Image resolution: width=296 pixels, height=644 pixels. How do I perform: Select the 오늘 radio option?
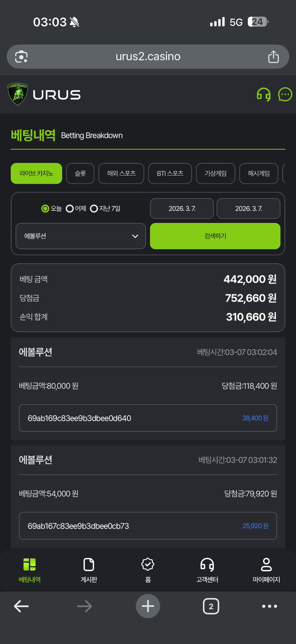[x=46, y=208]
